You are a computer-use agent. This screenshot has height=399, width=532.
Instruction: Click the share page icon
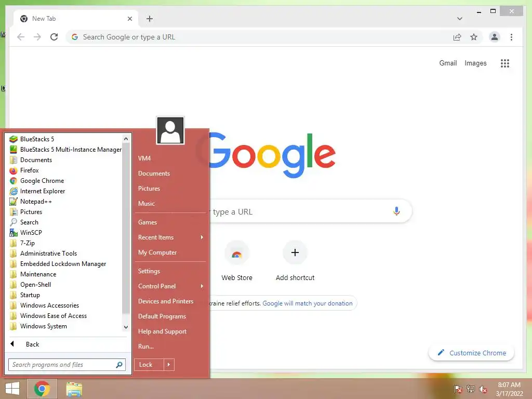457,37
